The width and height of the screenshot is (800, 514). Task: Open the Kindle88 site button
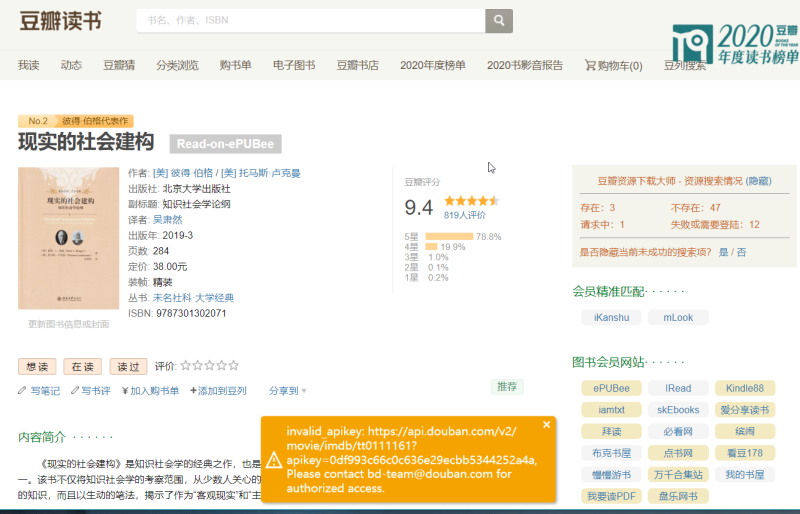[745, 388]
